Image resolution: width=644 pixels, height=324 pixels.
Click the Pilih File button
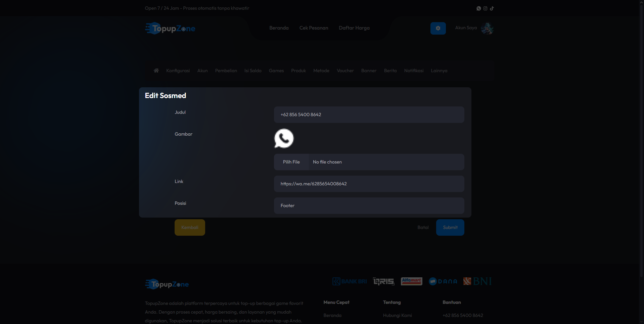(291, 162)
